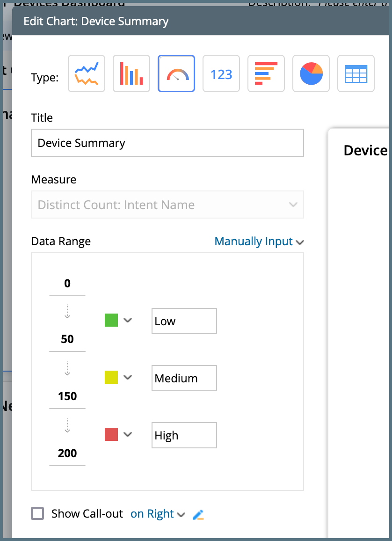This screenshot has height=541, width=392.
Task: Click the Device Summary title field
Action: pos(167,143)
